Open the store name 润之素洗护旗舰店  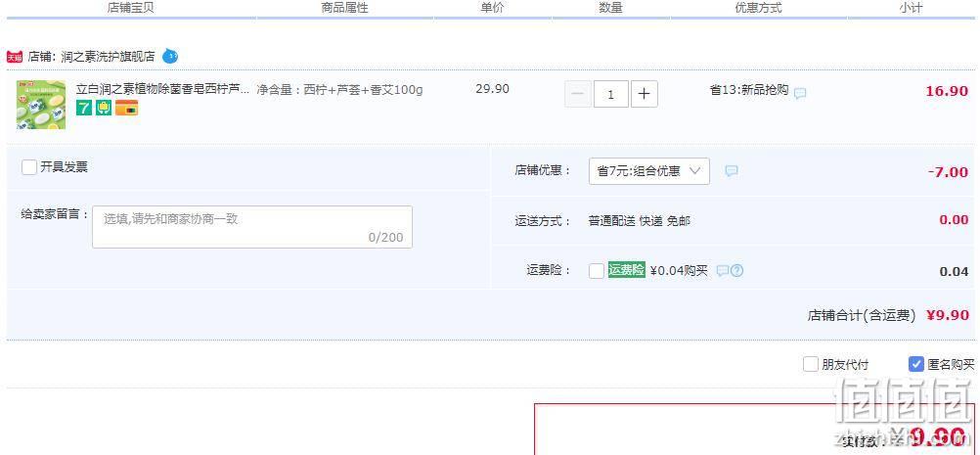[109, 57]
